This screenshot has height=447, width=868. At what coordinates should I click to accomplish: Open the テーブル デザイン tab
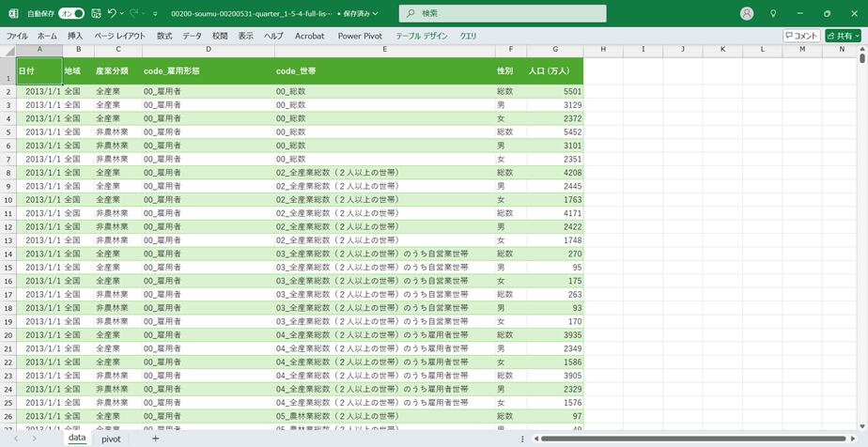pos(422,36)
